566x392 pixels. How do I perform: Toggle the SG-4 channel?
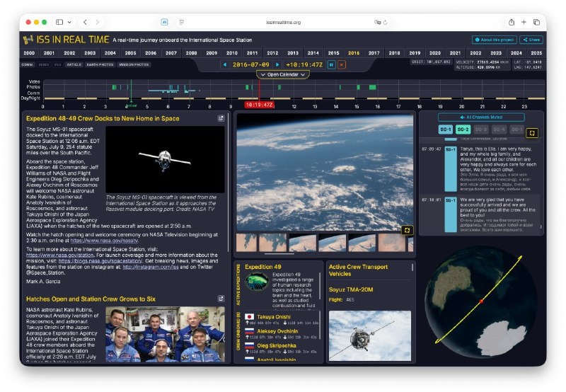pos(499,129)
